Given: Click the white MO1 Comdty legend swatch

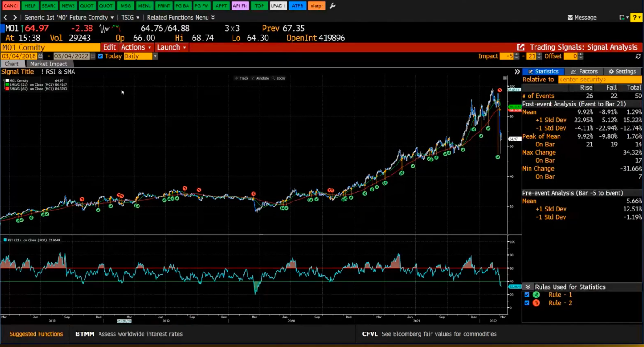Looking at the screenshot, I should coord(7,80).
